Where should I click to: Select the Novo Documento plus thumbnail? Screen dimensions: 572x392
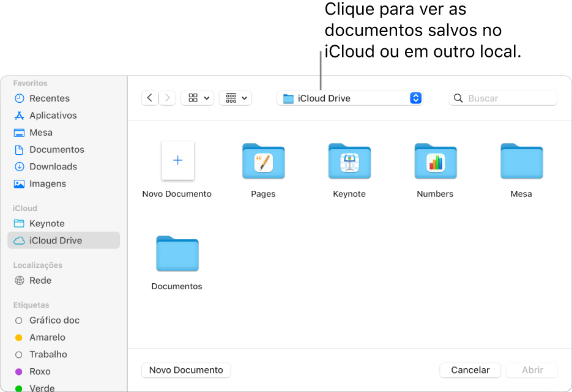177,160
